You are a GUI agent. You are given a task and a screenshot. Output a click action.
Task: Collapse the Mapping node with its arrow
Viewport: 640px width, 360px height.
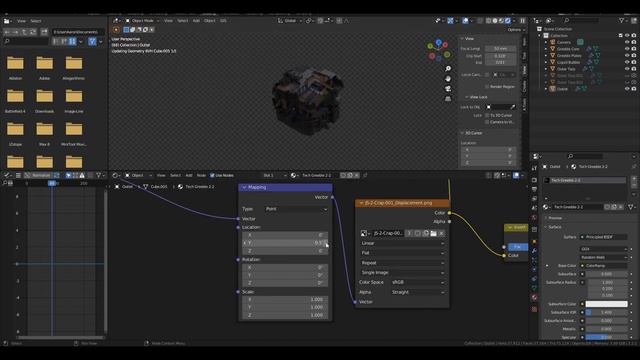click(244, 187)
